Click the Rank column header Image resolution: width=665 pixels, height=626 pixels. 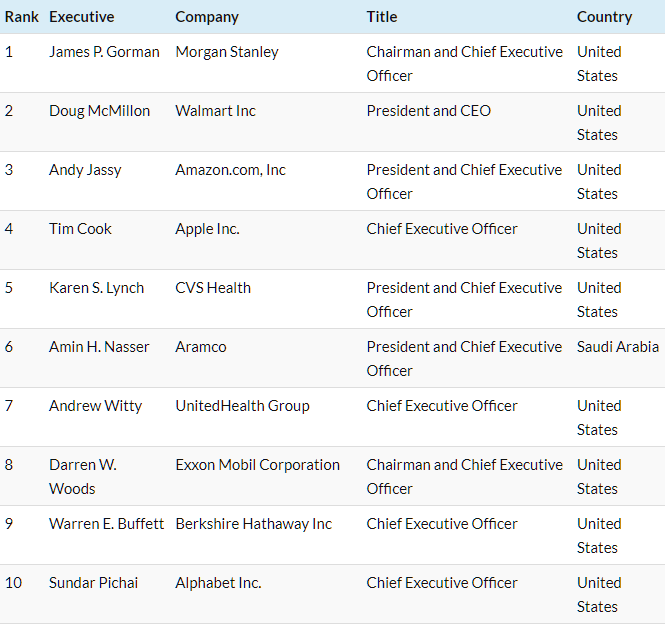coord(22,17)
